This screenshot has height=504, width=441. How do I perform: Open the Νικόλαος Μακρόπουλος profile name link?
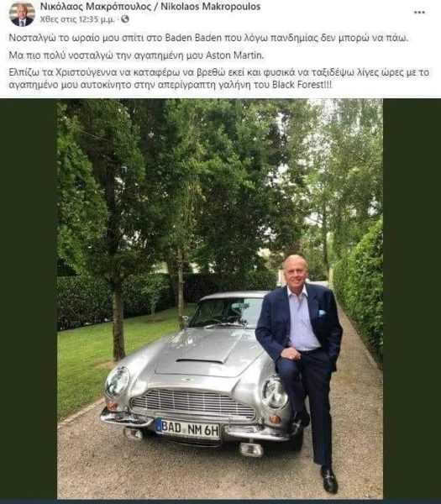[96, 7]
